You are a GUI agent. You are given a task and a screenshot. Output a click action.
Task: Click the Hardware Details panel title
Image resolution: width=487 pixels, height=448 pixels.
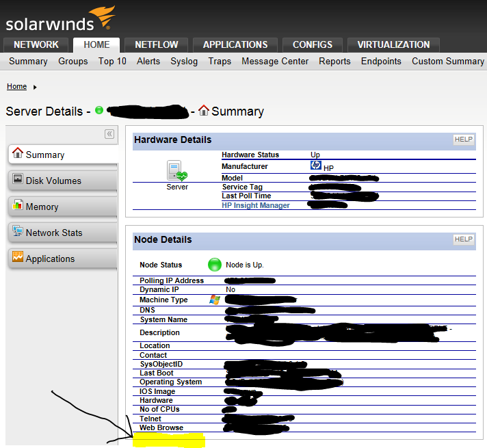(172, 140)
